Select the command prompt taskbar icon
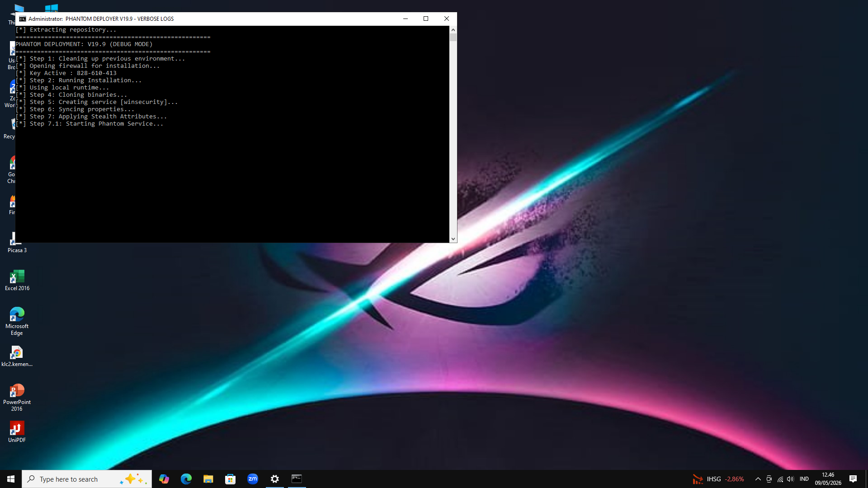Screen dimensions: 868x488 click(297, 479)
